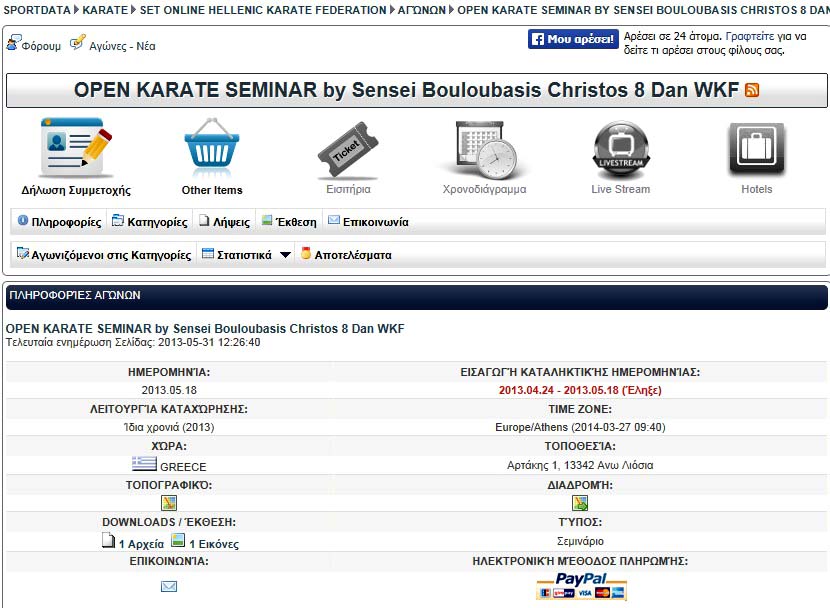Open the map icon under Τοπογραφικό
The width and height of the screenshot is (830, 608).
(x=169, y=502)
